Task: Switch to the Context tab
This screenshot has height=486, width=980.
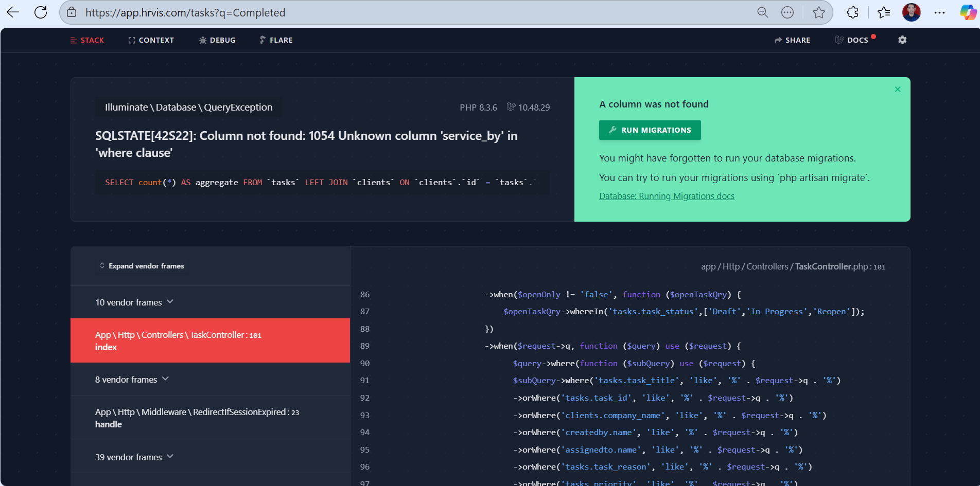Action: click(151, 40)
